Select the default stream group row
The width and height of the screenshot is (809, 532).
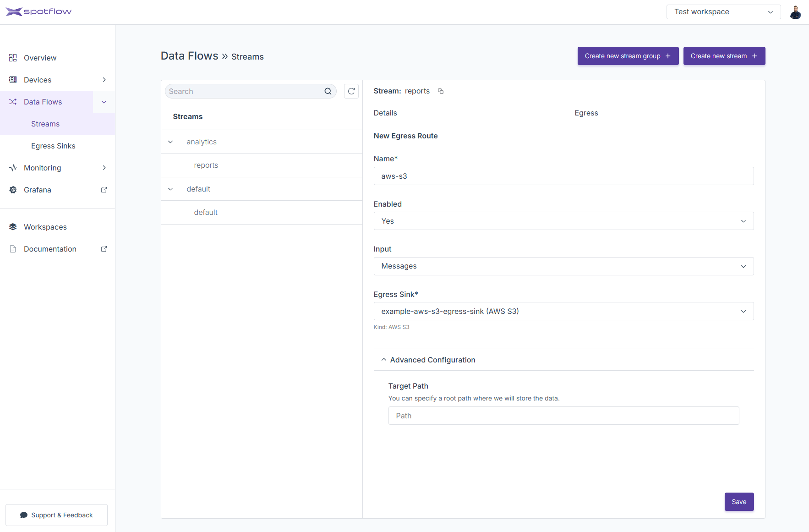coord(262,189)
